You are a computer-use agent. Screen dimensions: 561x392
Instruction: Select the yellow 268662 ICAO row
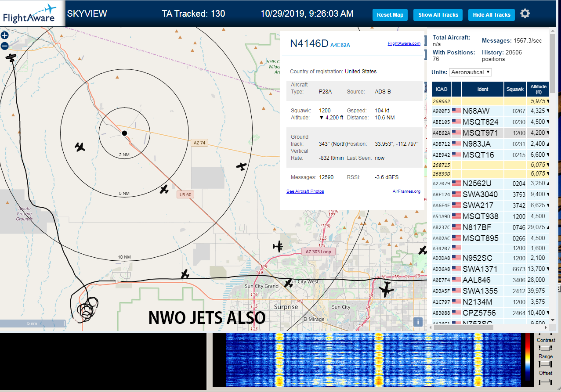pos(491,101)
